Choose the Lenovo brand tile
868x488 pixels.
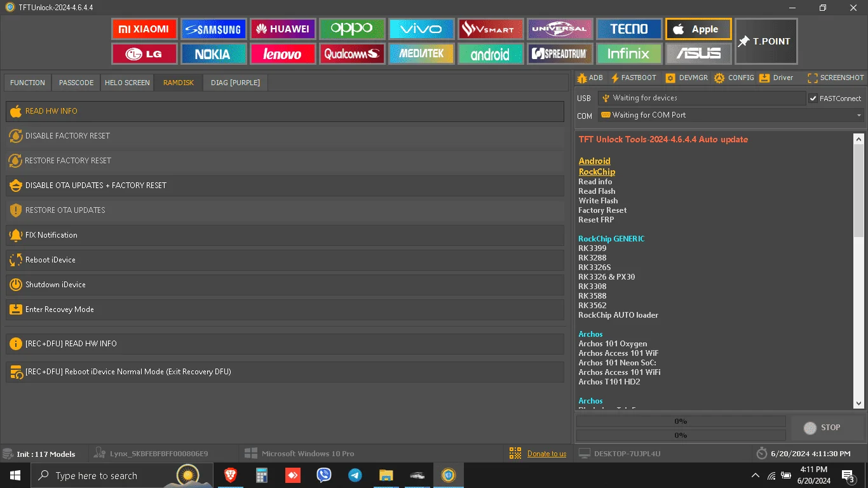click(x=283, y=54)
